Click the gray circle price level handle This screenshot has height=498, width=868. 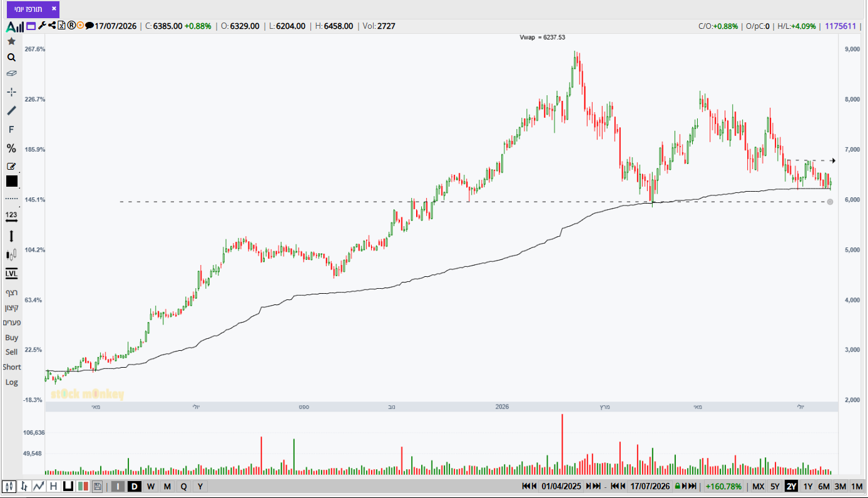(830, 202)
